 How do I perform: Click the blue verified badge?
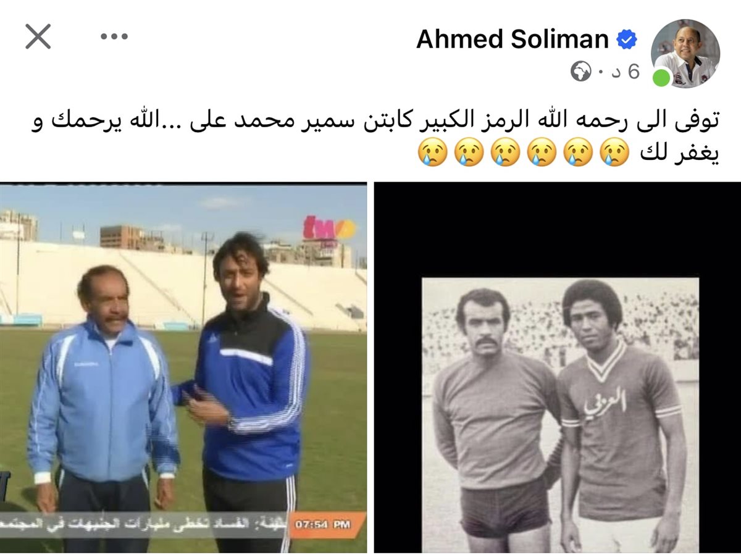click(x=626, y=40)
